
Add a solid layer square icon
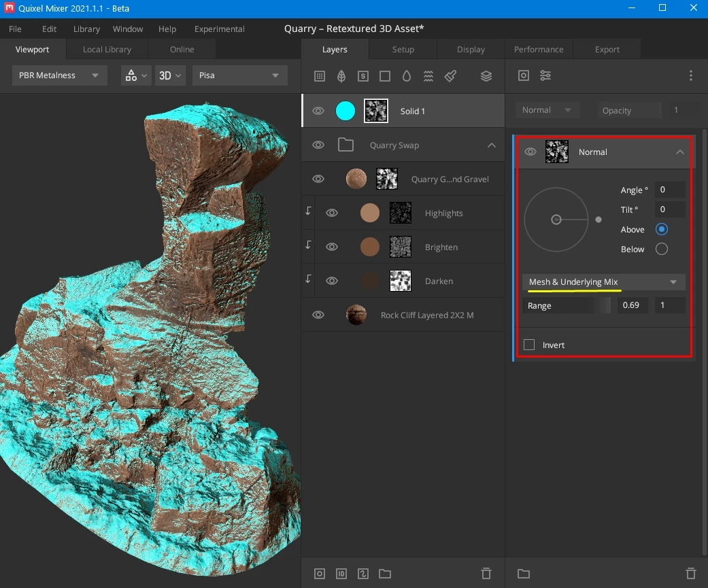click(x=385, y=76)
